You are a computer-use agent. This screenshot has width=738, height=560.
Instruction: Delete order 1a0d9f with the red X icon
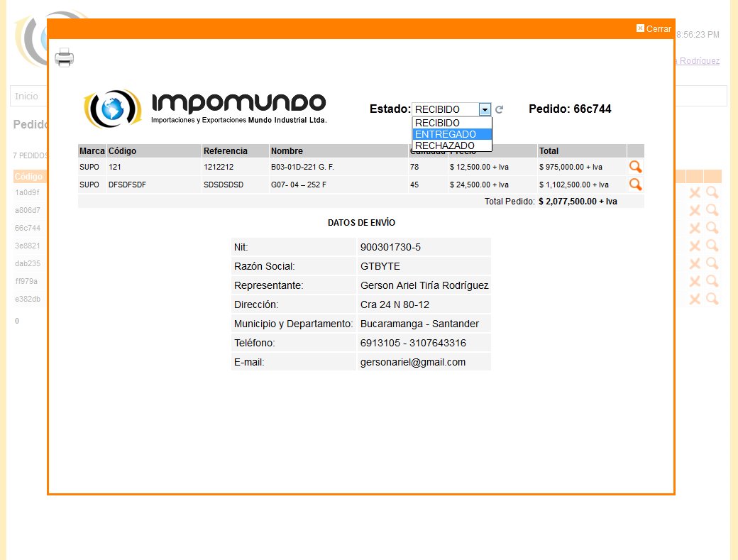[694, 192]
